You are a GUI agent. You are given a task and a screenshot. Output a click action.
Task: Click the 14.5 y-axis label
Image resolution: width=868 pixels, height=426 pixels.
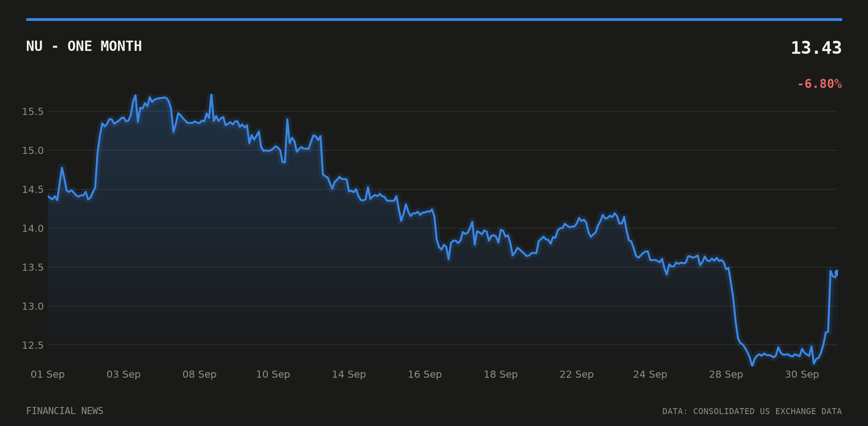(33, 190)
